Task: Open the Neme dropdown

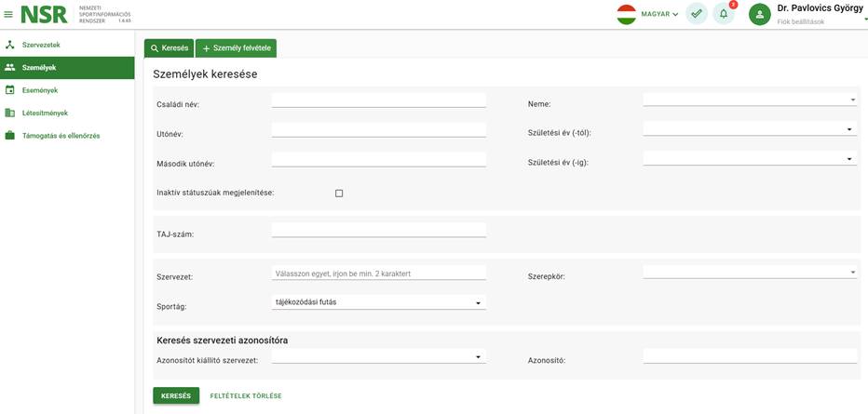Action: 750,100
